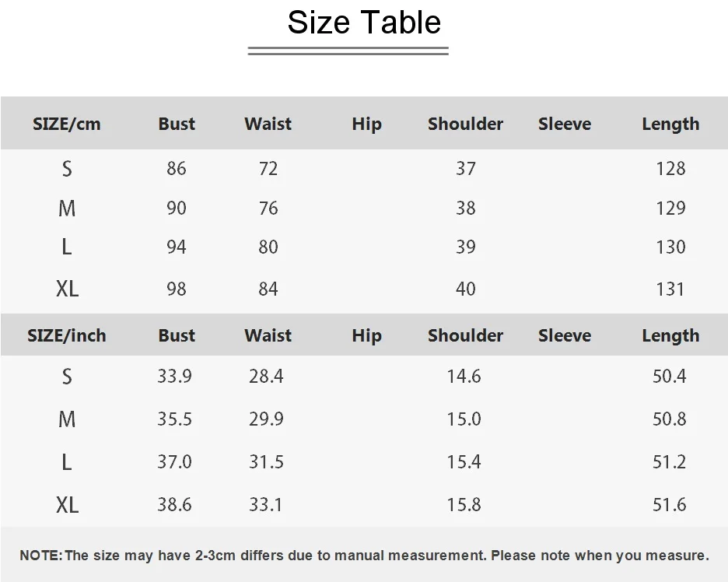Image resolution: width=728 pixels, height=582 pixels.
Task: Click the Hip header in the cm table
Action: click(x=366, y=124)
